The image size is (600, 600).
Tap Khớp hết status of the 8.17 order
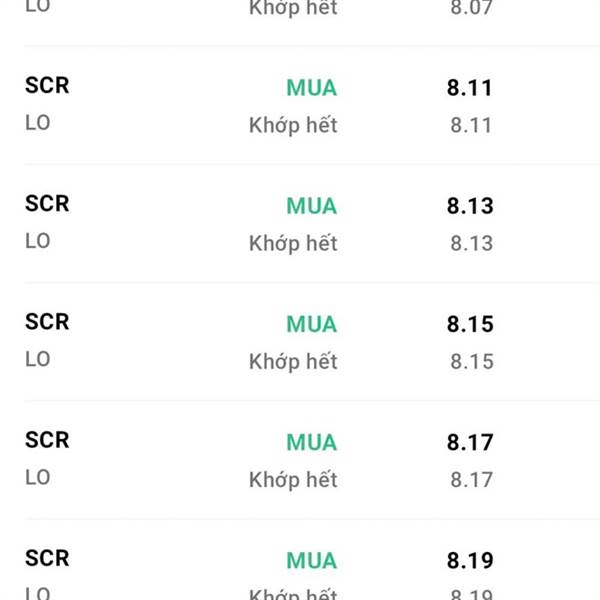pos(293,480)
